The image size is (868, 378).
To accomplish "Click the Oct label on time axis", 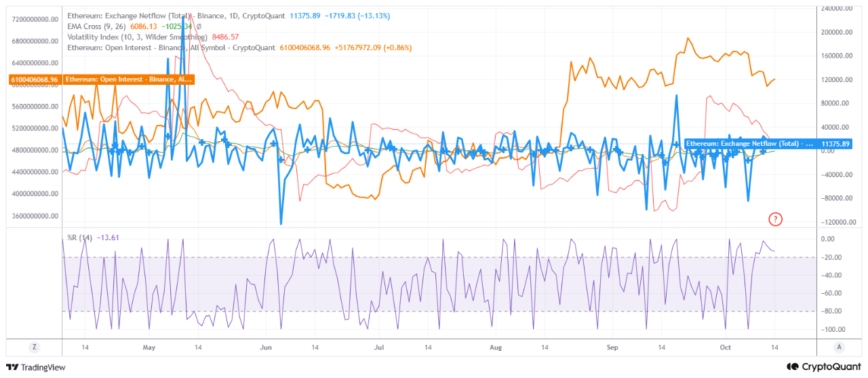I will click(x=726, y=347).
